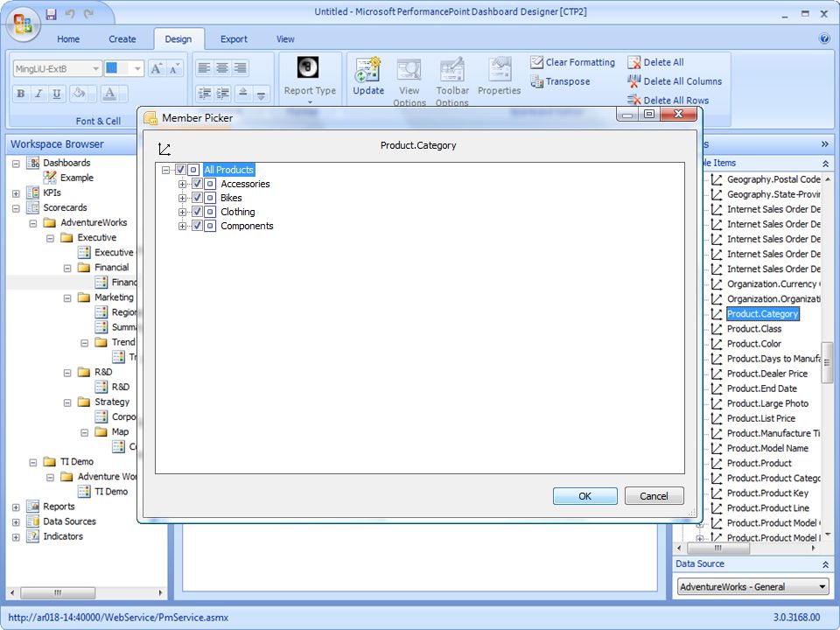This screenshot has width=840, height=630.
Task: Uncheck the Clothing checkbox
Action: [x=197, y=212]
